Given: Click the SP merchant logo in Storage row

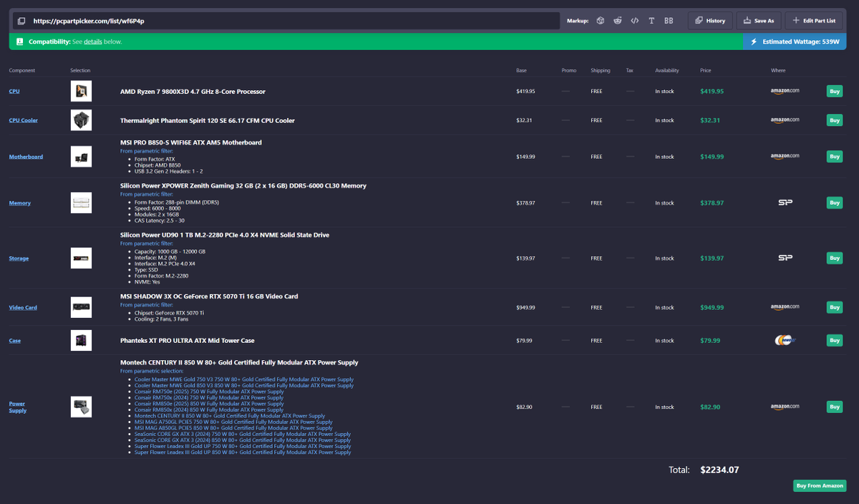Looking at the screenshot, I should pyautogui.click(x=785, y=258).
